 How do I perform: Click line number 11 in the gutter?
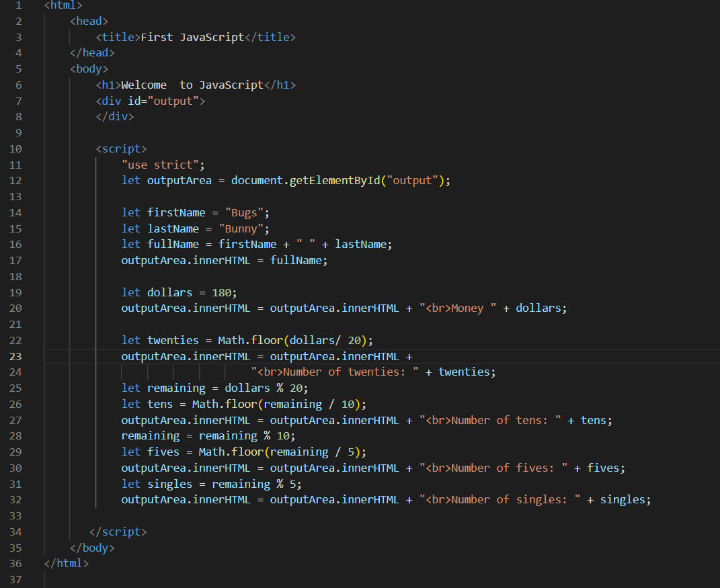(15, 164)
